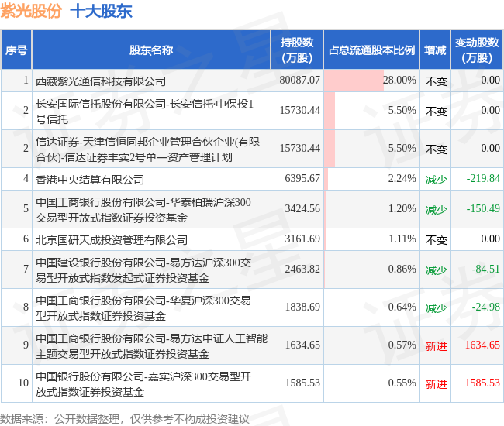Click holding value 3424.56
This screenshot has height=426, width=504.
302,208
